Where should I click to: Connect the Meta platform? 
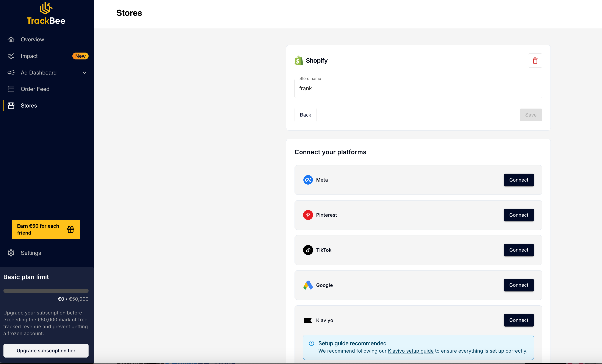coord(519,180)
